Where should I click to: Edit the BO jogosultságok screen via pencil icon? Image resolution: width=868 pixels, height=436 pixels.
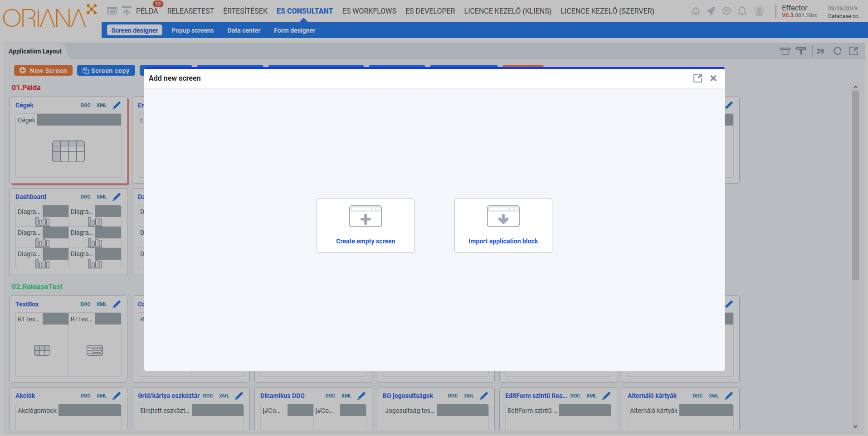[x=484, y=396]
